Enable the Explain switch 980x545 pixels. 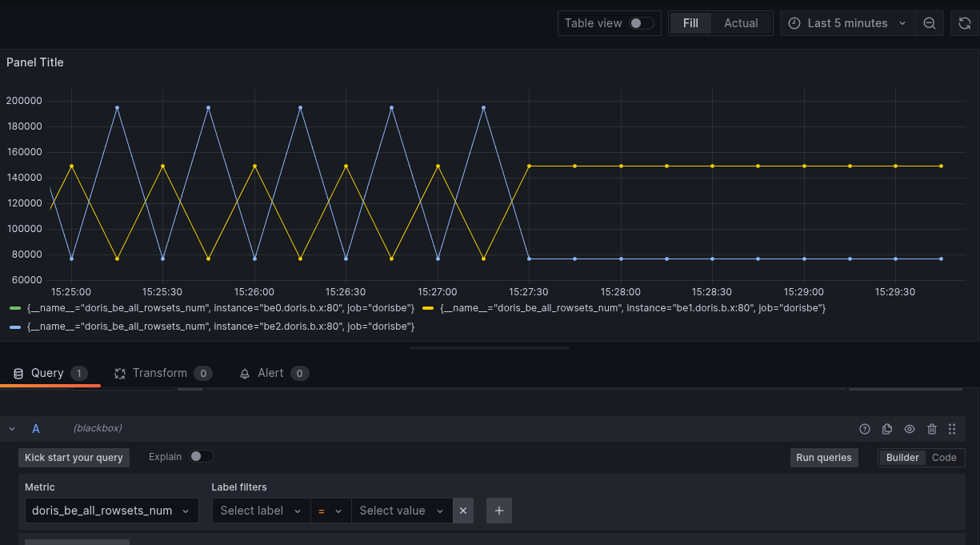(x=202, y=456)
